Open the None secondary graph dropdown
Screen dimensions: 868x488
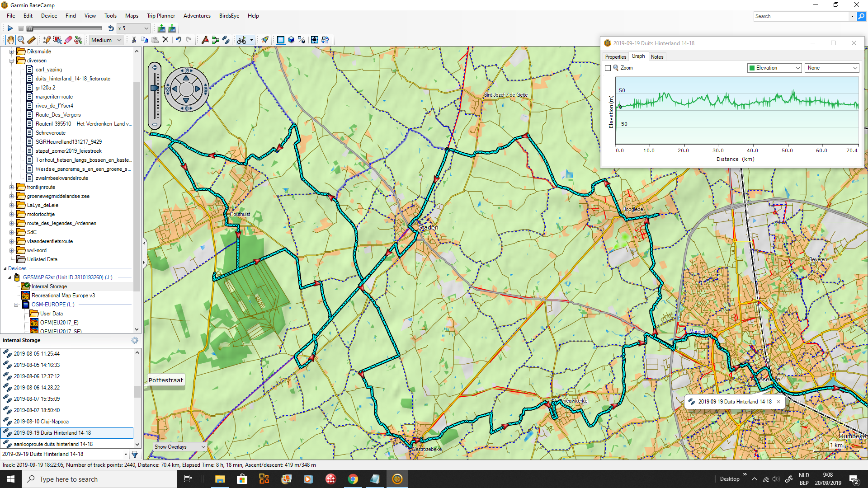832,68
